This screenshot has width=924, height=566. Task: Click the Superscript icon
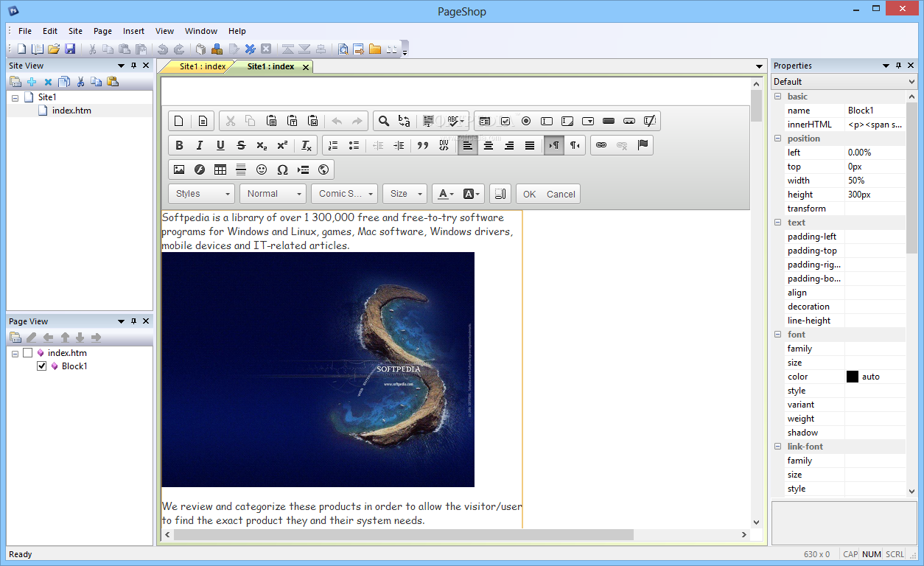[x=282, y=146]
